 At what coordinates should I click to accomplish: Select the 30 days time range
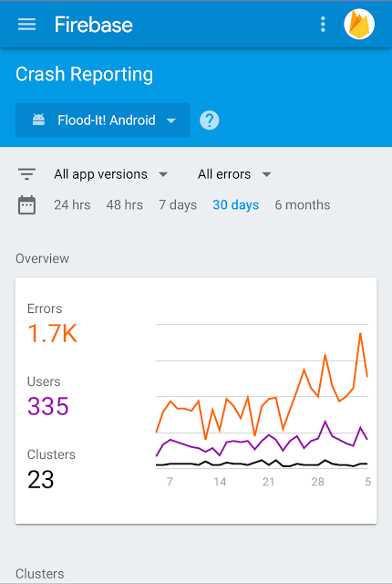click(236, 204)
